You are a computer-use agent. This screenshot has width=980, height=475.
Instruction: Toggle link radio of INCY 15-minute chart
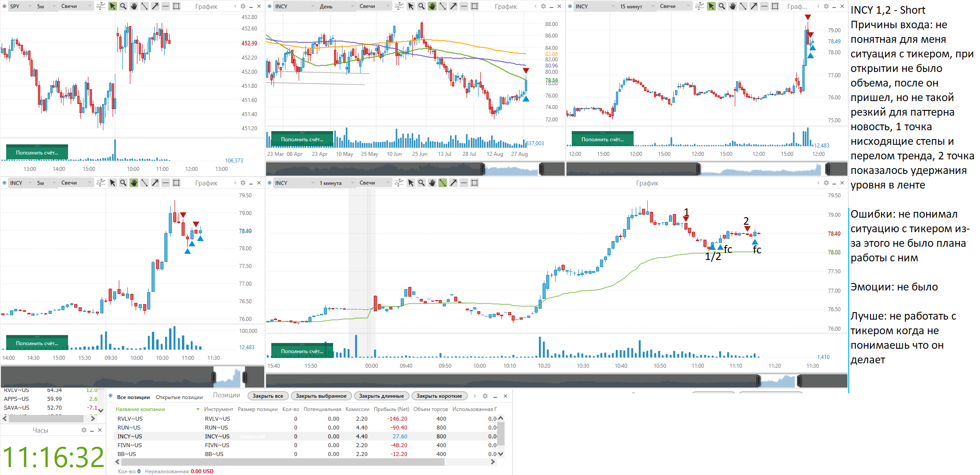click(570, 6)
